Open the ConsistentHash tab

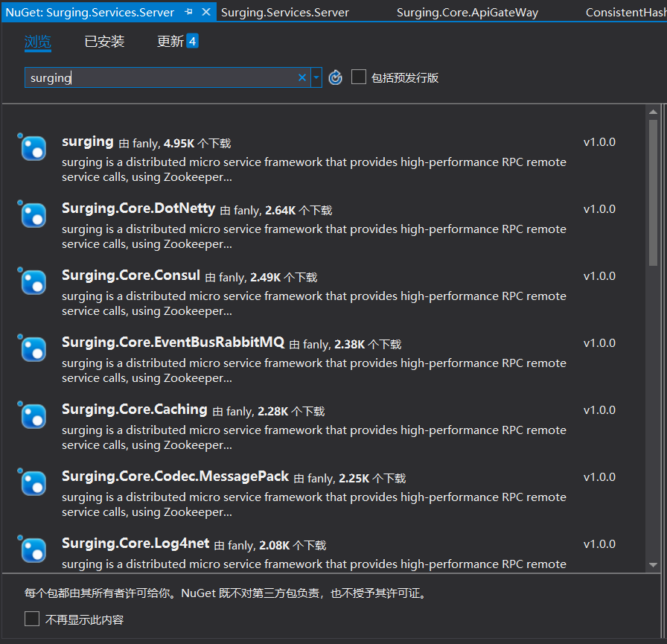626,13
